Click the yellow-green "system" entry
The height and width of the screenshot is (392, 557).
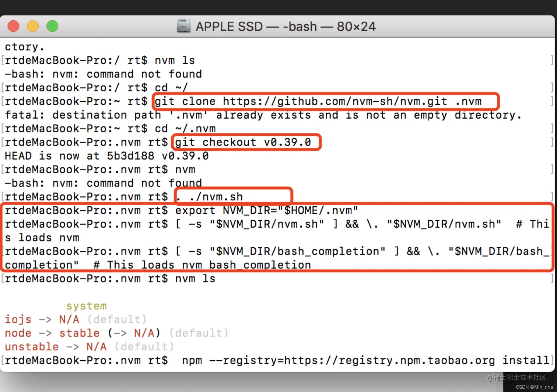86,306
